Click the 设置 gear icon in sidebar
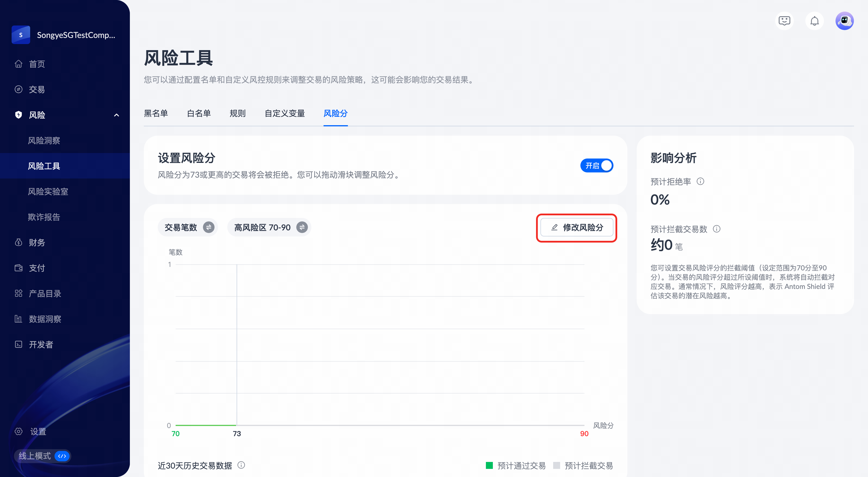The width and height of the screenshot is (868, 477). [19, 432]
